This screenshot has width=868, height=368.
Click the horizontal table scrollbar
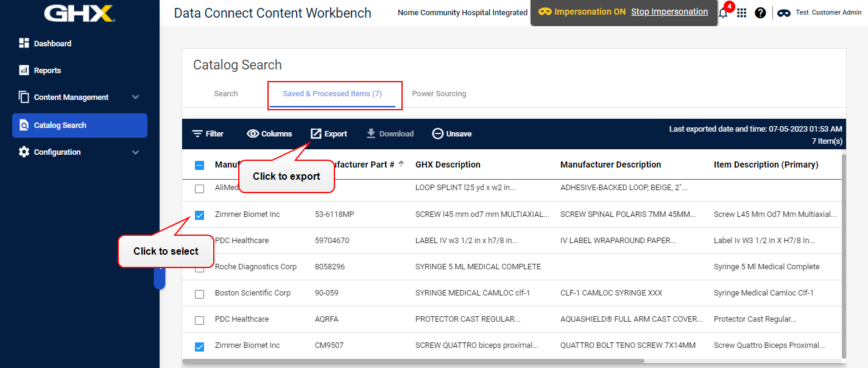pyautogui.click(x=413, y=361)
